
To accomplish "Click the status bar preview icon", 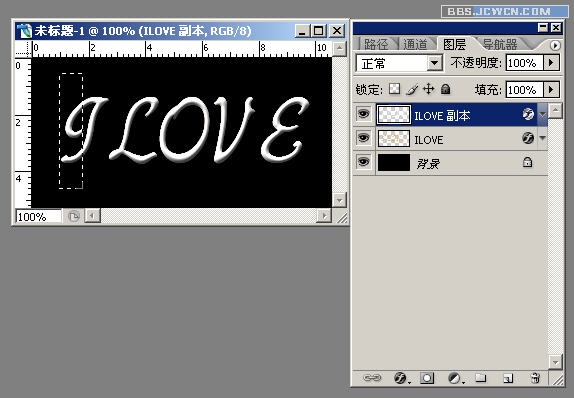I will 74,216.
